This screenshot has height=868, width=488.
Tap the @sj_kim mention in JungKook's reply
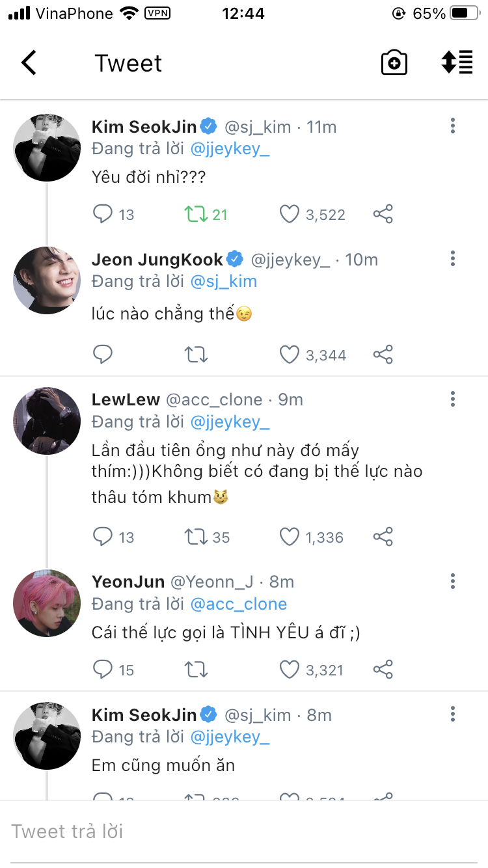pyautogui.click(x=223, y=281)
